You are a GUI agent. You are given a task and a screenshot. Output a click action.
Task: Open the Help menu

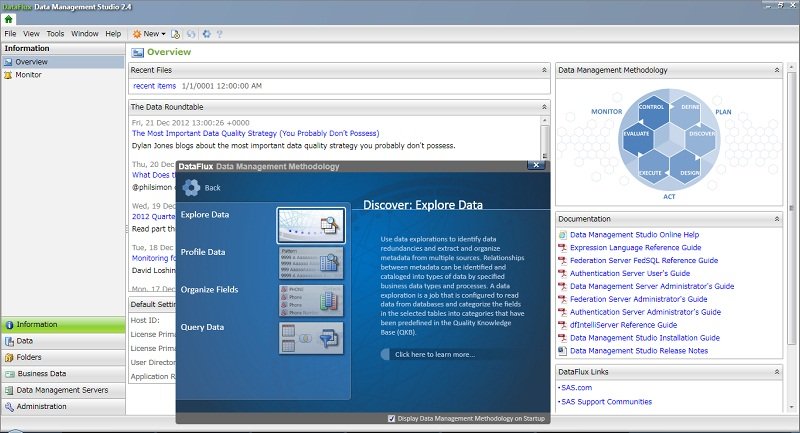(113, 34)
